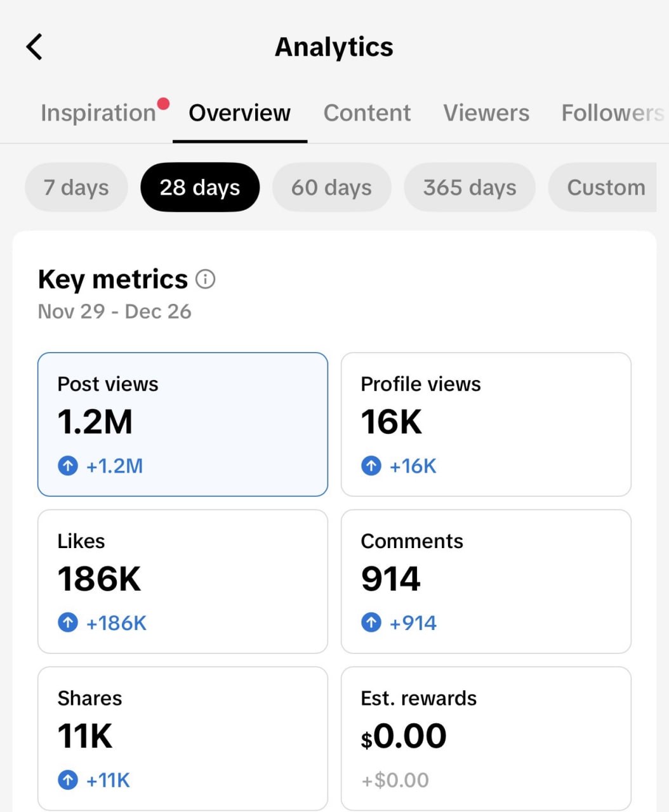Tap the Inspiration red notification dot
Viewport: 669px width, 812px height.
tap(163, 104)
